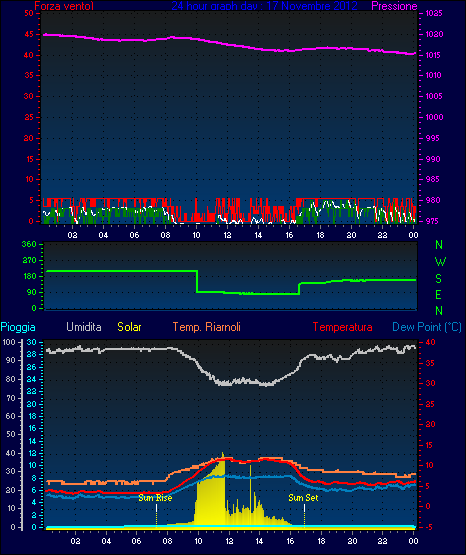This screenshot has width=466, height=555.
Task: Click the magenta 'Pressione' label
Action: pyautogui.click(x=394, y=6)
